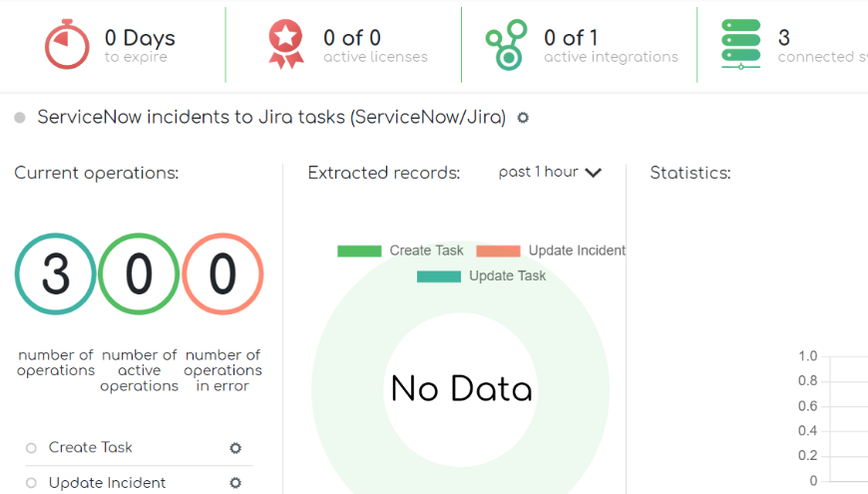
Task: Click the Statistics heading
Action: [690, 173]
